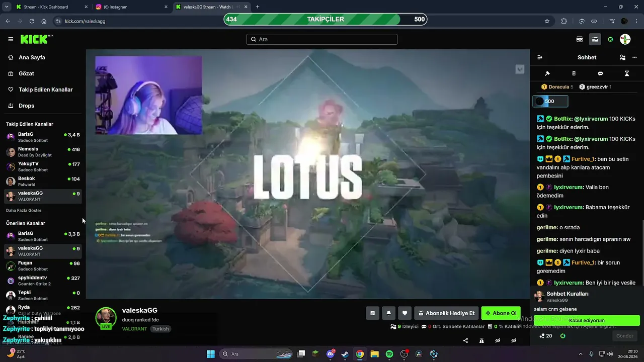
Task: Open spyhiddentv in recommended channels
Action: pos(42,281)
